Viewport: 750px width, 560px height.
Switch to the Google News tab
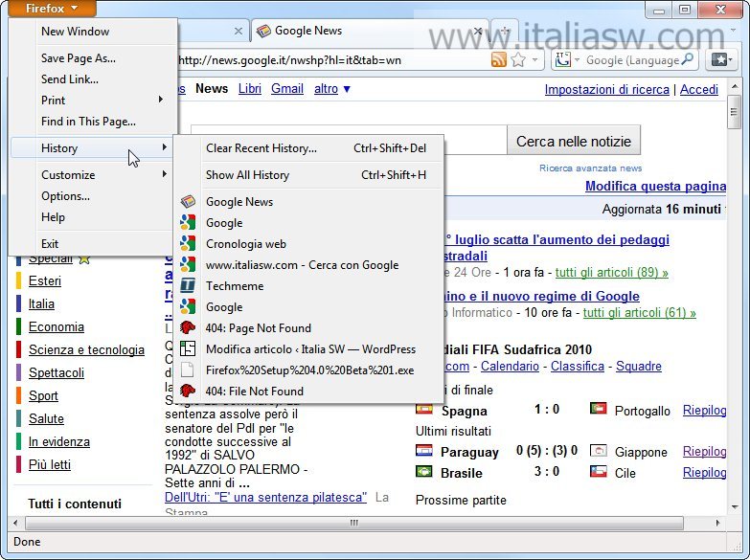pos(370,31)
